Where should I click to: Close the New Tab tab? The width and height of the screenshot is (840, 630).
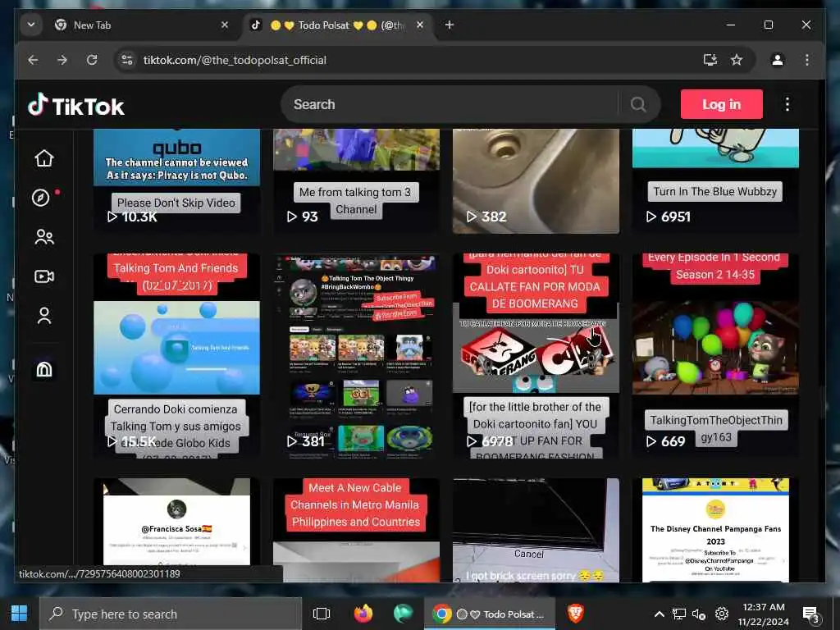point(225,25)
